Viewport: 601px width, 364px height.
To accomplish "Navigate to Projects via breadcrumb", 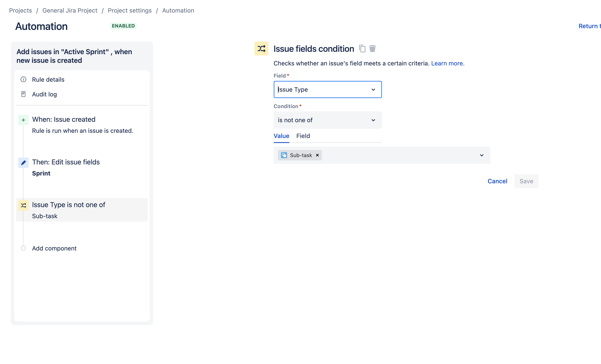I will pos(20,10).
